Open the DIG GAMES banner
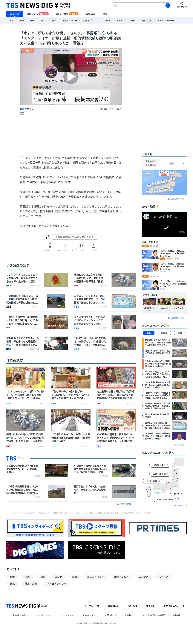 click(x=35, y=550)
